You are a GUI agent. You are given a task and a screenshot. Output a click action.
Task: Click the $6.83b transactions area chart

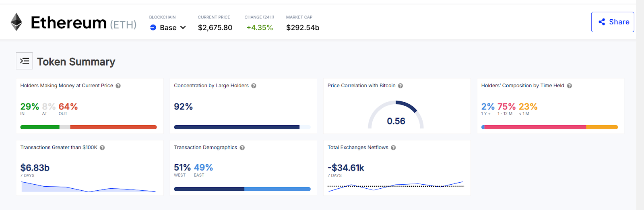point(88,187)
